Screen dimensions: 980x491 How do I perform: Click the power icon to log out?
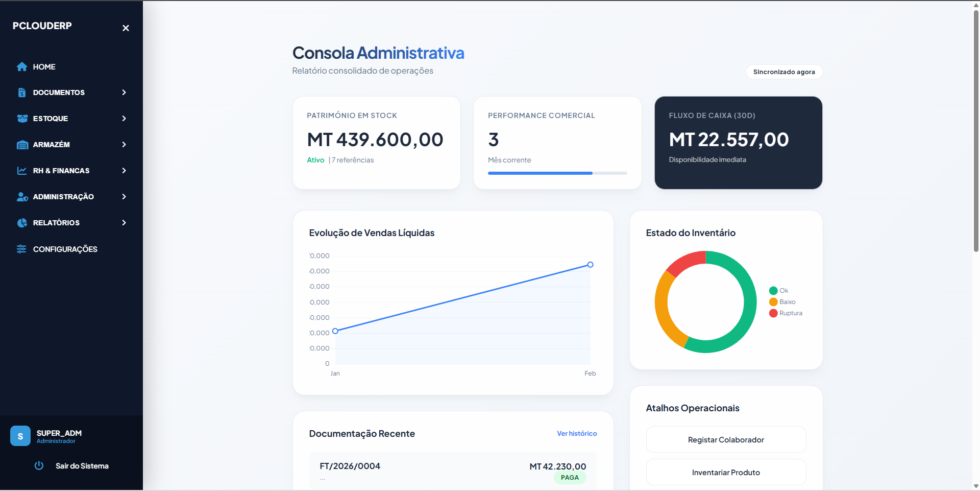click(x=39, y=465)
